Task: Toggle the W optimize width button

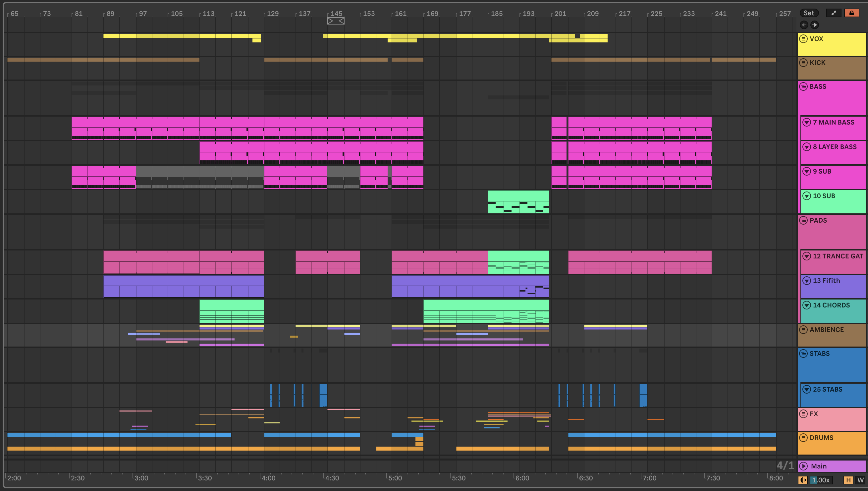Action: [860, 480]
